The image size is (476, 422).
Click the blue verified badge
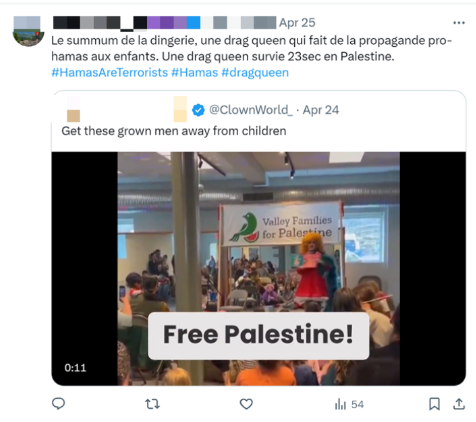(198, 110)
